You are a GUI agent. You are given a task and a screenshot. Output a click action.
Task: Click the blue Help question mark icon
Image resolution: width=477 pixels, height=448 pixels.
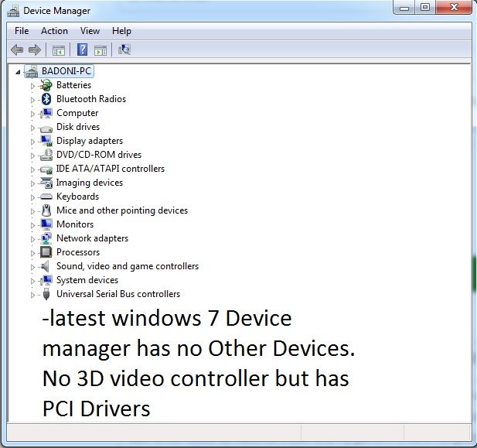tap(82, 50)
